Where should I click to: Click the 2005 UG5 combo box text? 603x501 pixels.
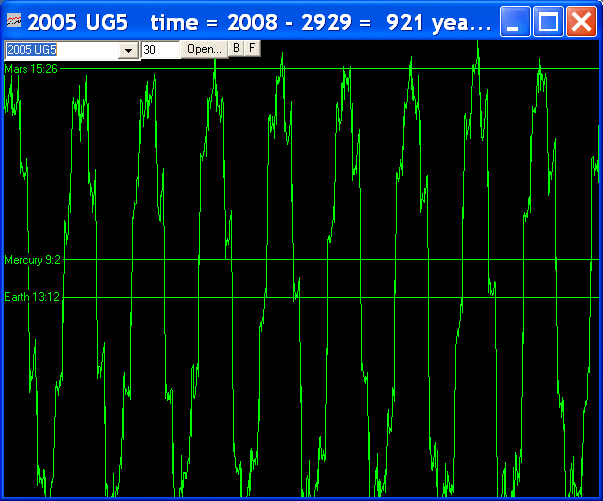click(x=60, y=50)
